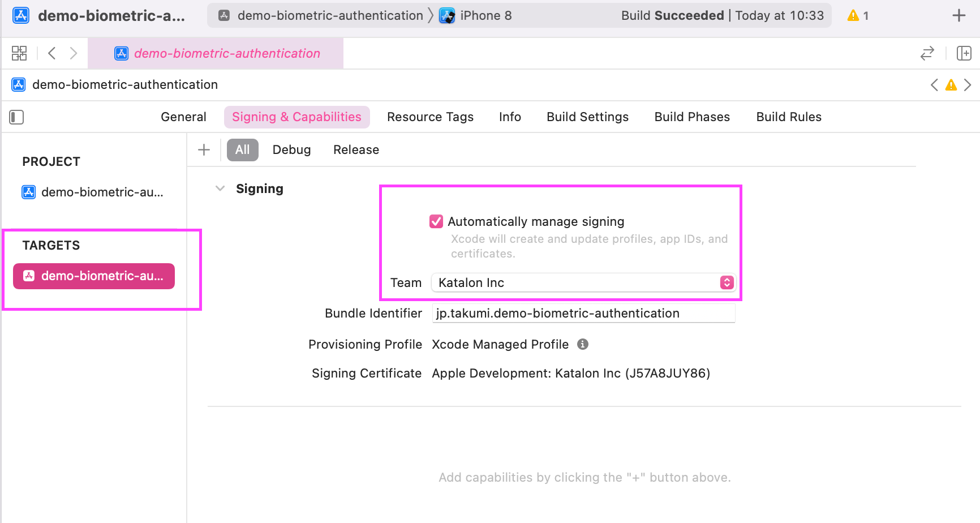Image resolution: width=980 pixels, height=523 pixels.
Task: Open the General tab
Action: point(183,117)
